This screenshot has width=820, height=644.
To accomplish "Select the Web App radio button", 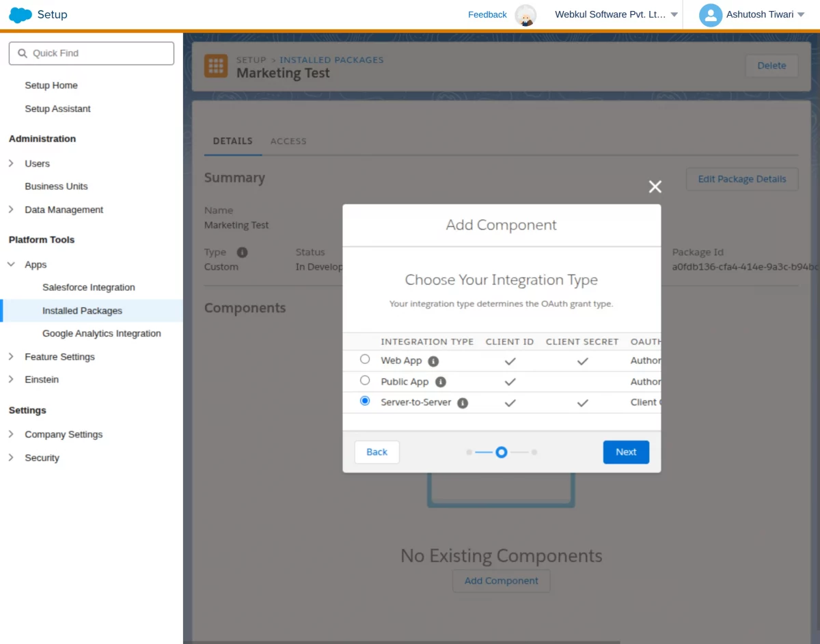I will (365, 359).
